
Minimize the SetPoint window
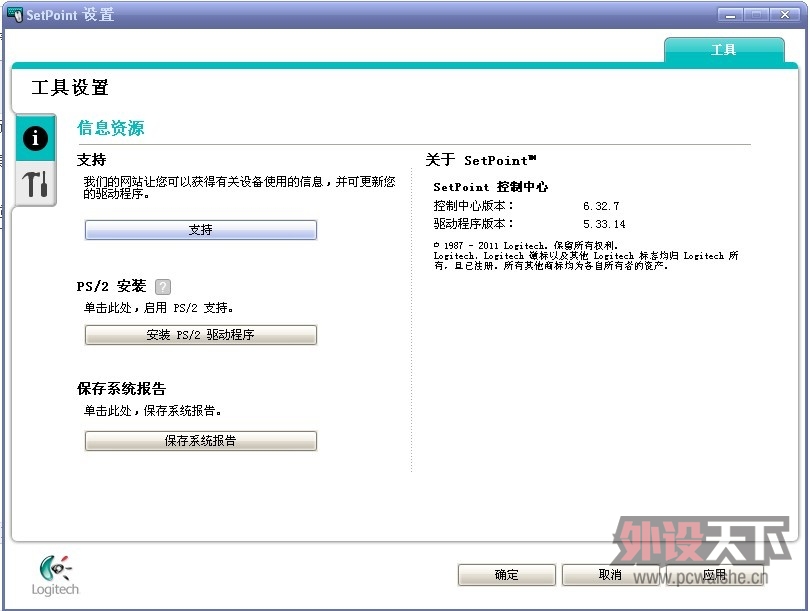tap(730, 15)
